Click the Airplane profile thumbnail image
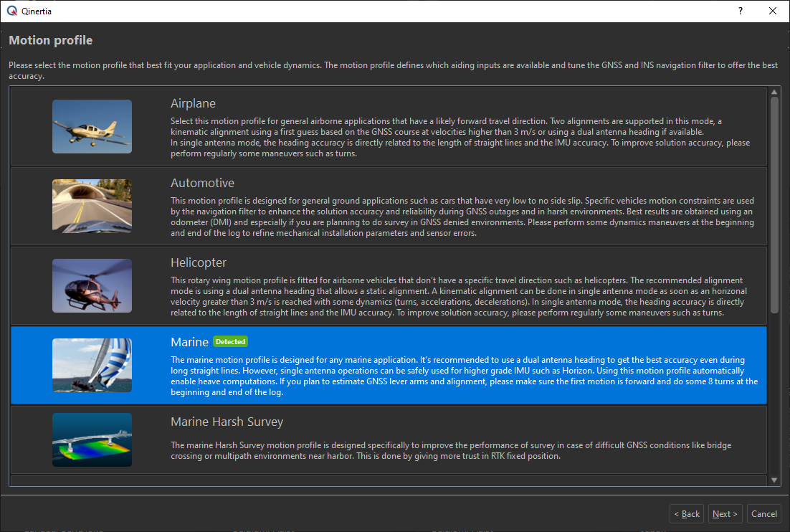790x532 pixels. tap(92, 126)
